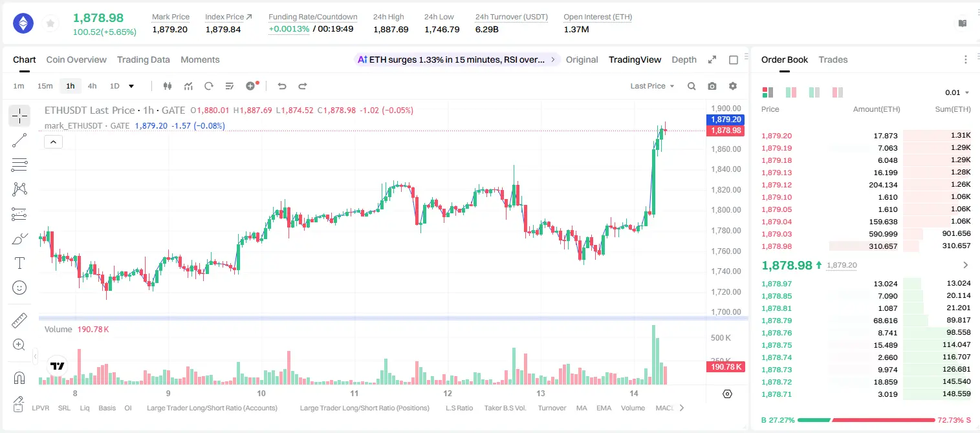Switch to the Trades tab
This screenshot has width=980, height=433.
click(833, 59)
